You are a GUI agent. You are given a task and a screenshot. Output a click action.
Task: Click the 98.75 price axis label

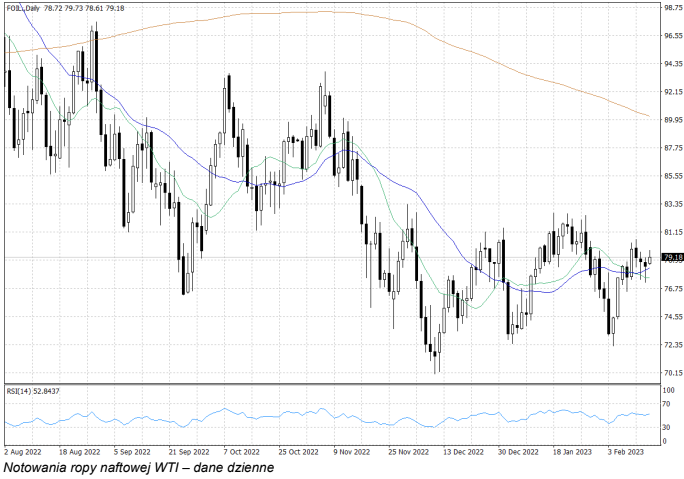[x=672, y=7]
